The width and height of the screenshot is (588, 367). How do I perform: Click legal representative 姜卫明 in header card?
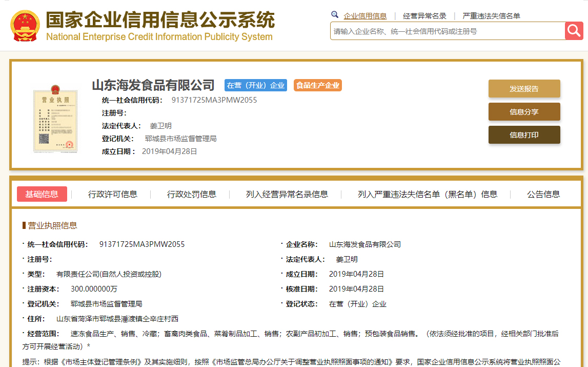pos(160,126)
